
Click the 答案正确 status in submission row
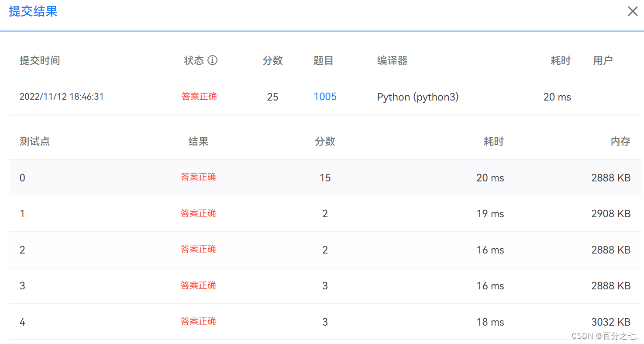coord(199,97)
